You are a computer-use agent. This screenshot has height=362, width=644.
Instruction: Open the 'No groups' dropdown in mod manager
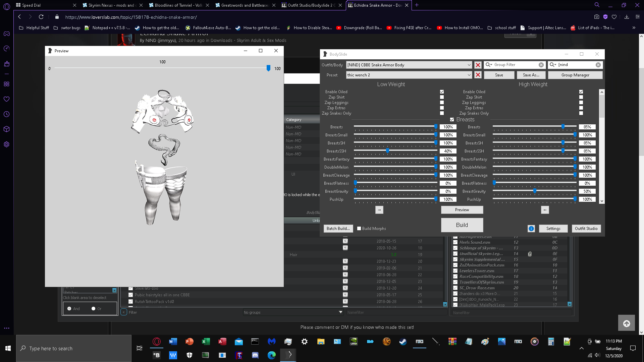pyautogui.click(x=293, y=312)
